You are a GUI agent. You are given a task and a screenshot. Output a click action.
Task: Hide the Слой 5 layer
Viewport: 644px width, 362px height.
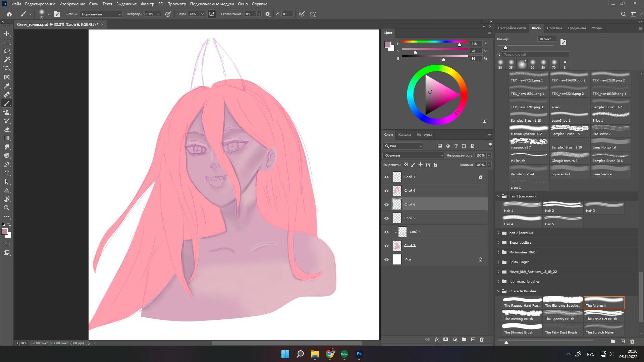point(386,218)
